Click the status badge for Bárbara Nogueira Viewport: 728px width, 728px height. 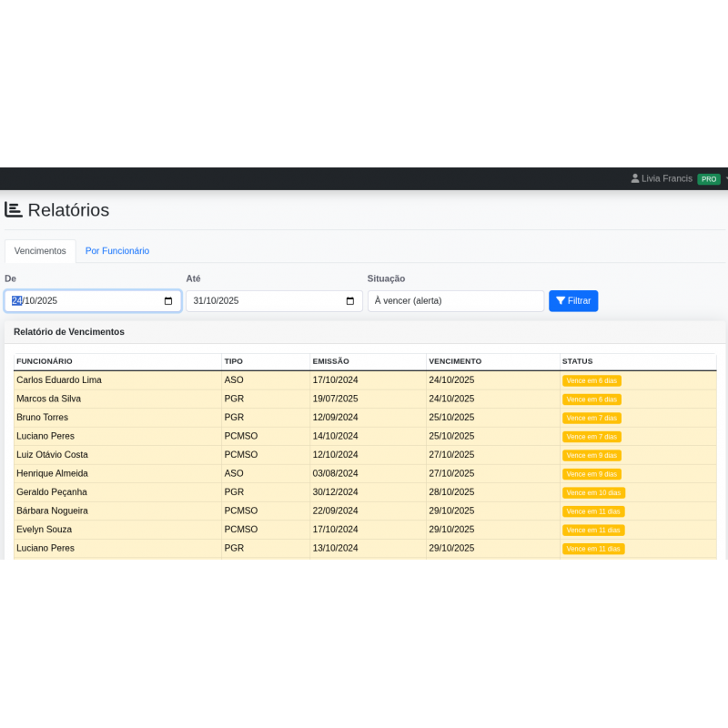pos(593,511)
